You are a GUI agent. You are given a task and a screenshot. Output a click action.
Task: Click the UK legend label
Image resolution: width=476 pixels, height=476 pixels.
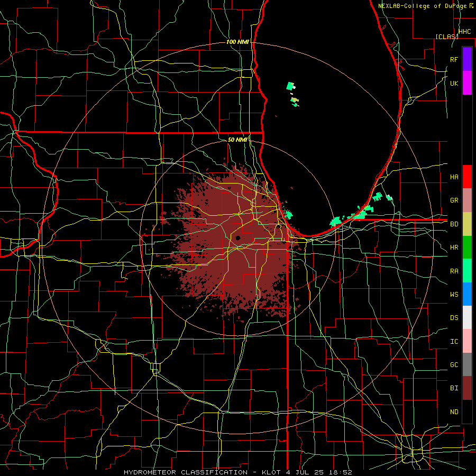click(x=454, y=83)
